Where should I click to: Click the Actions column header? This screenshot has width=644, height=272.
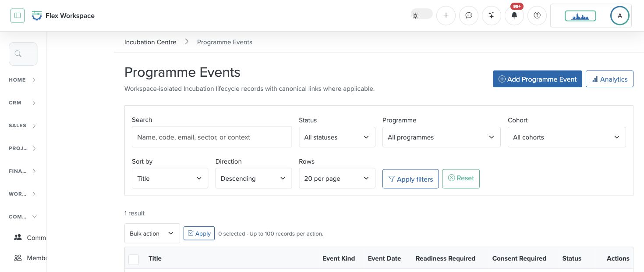pyautogui.click(x=618, y=258)
